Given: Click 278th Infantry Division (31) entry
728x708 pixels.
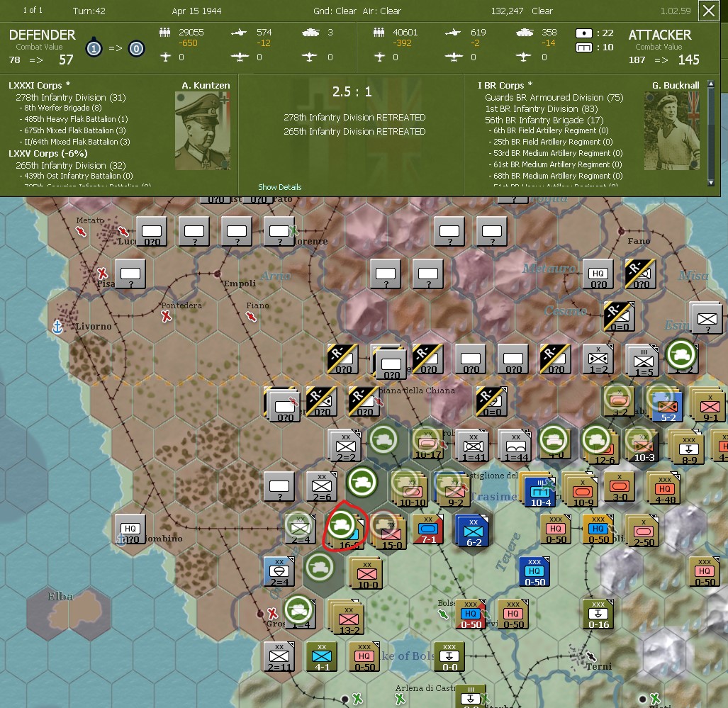Looking at the screenshot, I should pos(71,98).
